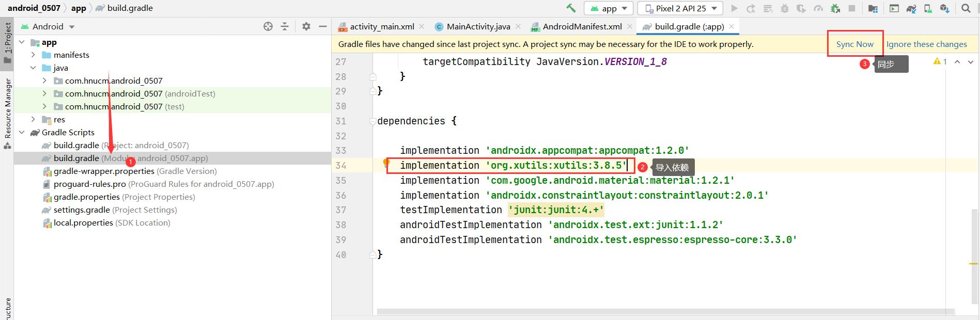
Task: Select build.gradle (Module: android_0507.app) file
Action: (x=173, y=158)
